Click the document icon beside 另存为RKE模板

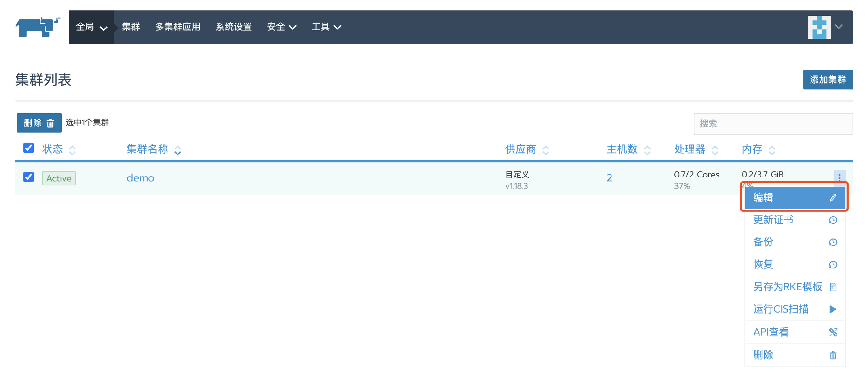833,287
